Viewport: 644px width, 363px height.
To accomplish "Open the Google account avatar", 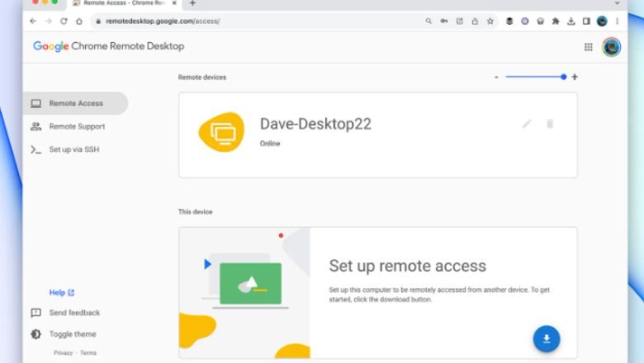I will (x=612, y=47).
